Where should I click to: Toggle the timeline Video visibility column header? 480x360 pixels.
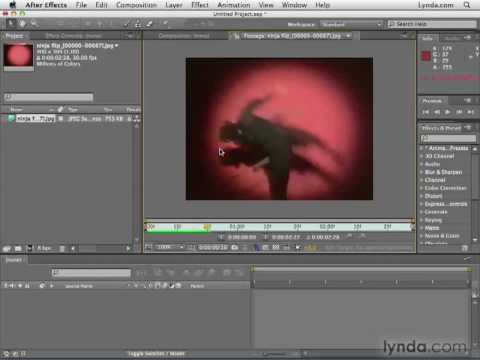6,286
